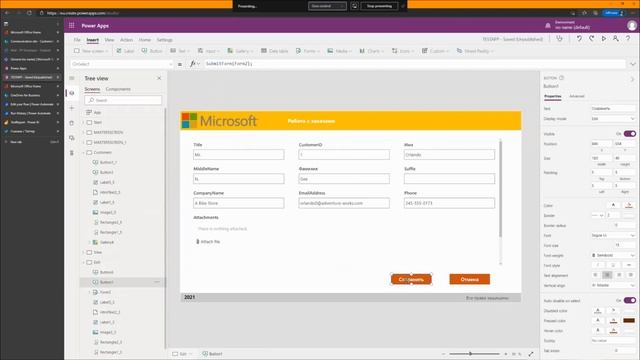Click the app checker stethoscope icon
The image size is (640, 360).
559,39
